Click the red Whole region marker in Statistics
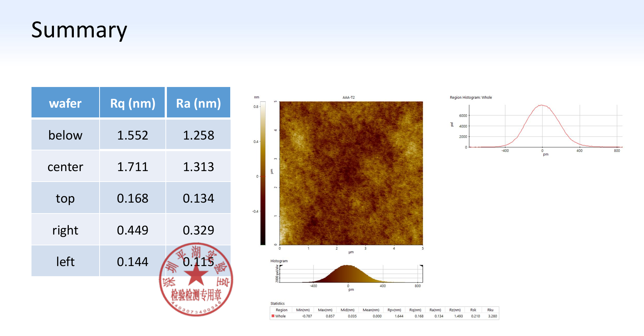The width and height of the screenshot is (644, 336). point(273,316)
